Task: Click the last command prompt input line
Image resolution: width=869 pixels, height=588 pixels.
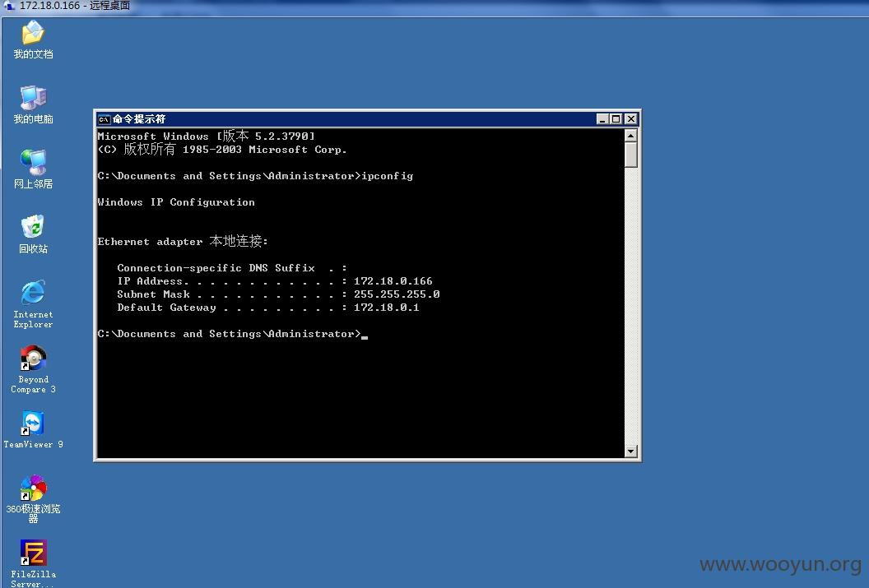Action: pyautogui.click(x=232, y=334)
